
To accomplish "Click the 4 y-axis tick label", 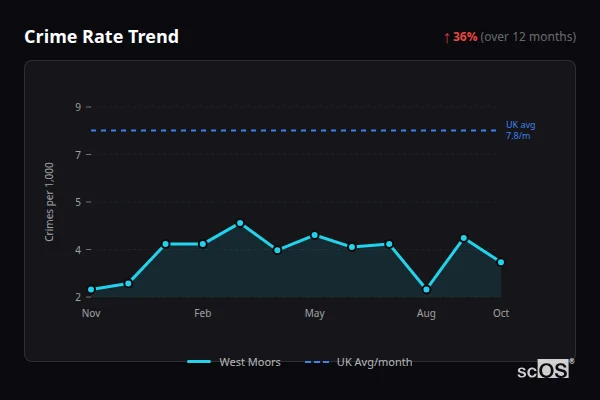I will (x=78, y=250).
